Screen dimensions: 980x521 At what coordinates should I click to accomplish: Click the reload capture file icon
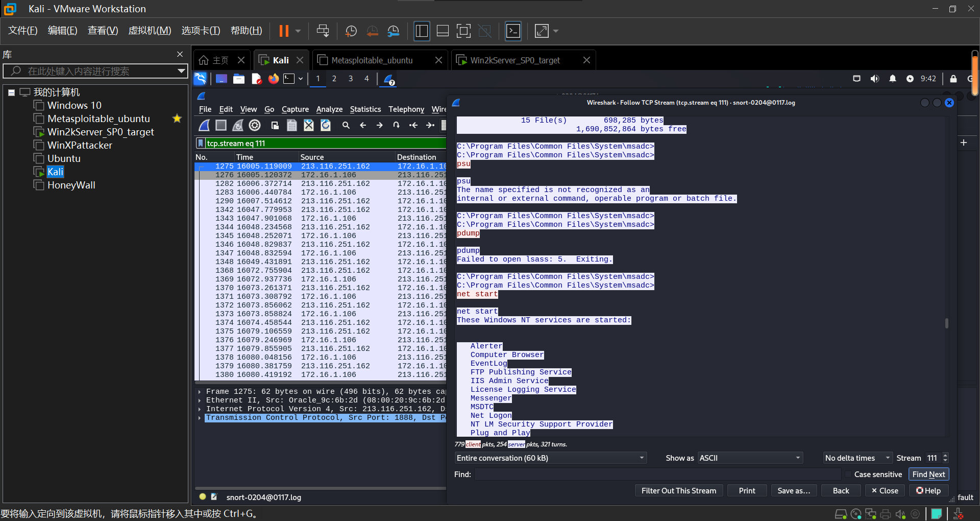point(326,125)
